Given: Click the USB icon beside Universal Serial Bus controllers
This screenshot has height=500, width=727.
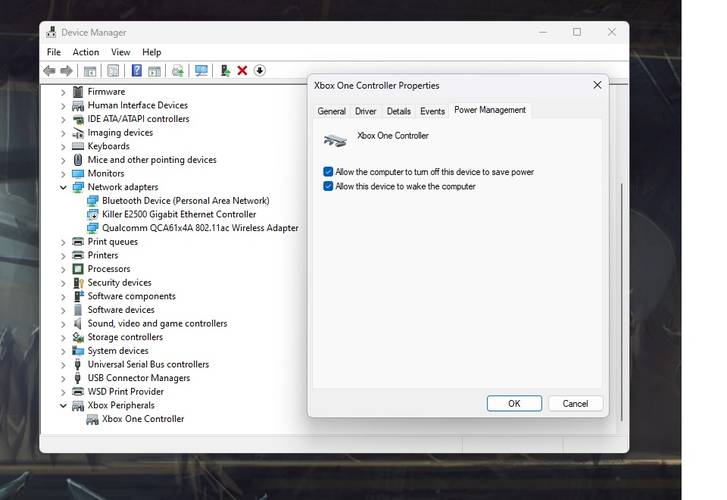Looking at the screenshot, I should tap(77, 364).
